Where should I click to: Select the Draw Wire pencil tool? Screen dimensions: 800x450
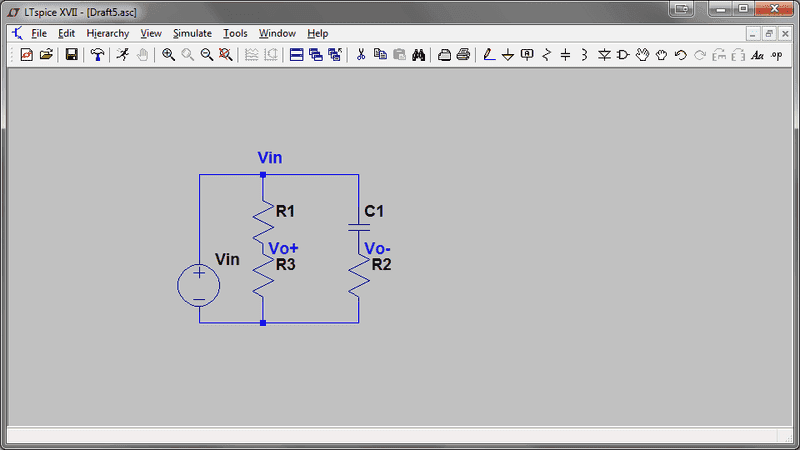489,54
